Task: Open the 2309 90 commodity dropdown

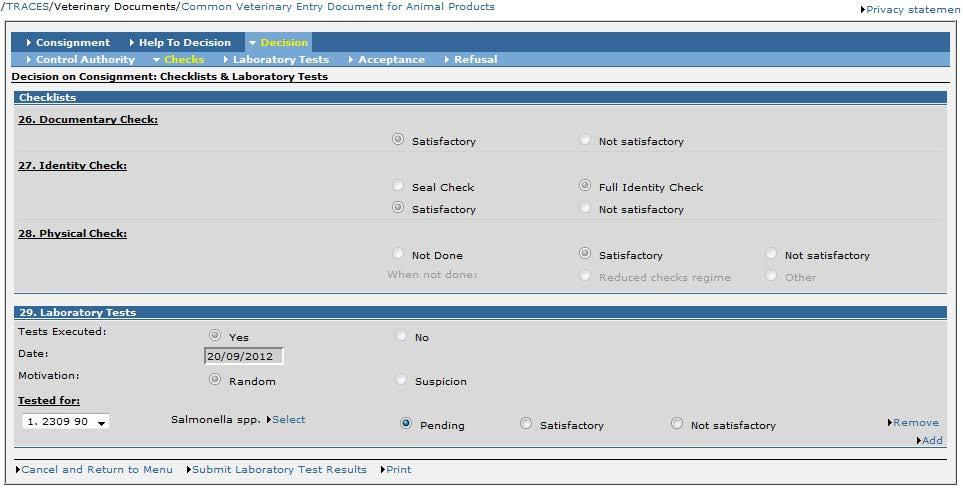Action: [66, 422]
